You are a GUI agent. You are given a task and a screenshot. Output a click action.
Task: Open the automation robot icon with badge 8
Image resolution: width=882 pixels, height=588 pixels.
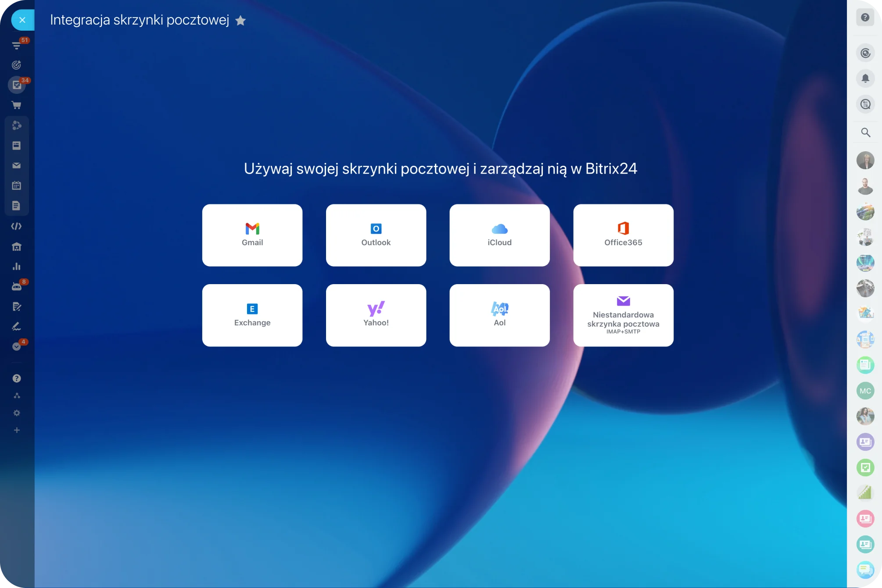point(17,285)
